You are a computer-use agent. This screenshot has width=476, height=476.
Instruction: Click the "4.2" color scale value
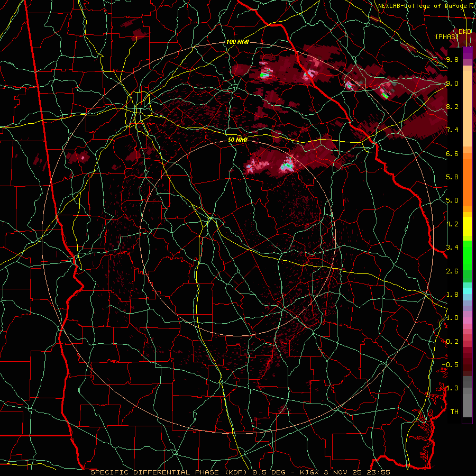tap(452, 224)
